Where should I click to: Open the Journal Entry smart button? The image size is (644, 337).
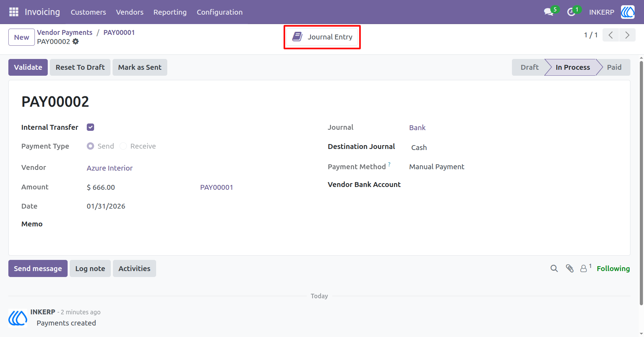(x=322, y=37)
